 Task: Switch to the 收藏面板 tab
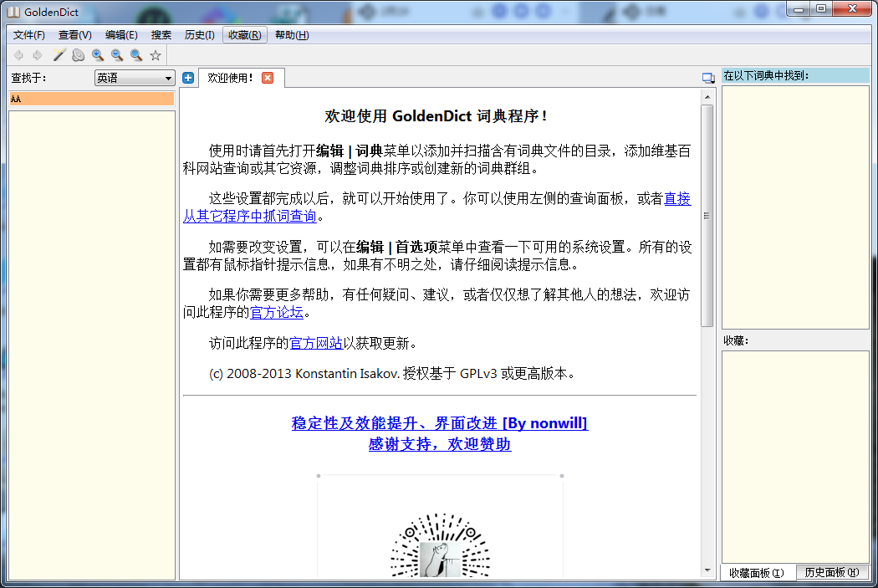(x=757, y=573)
